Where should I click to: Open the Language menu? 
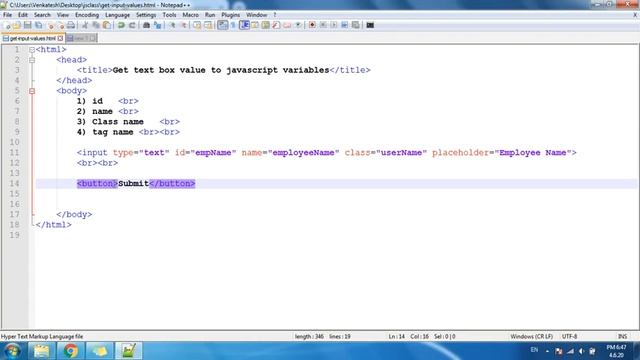coord(118,15)
